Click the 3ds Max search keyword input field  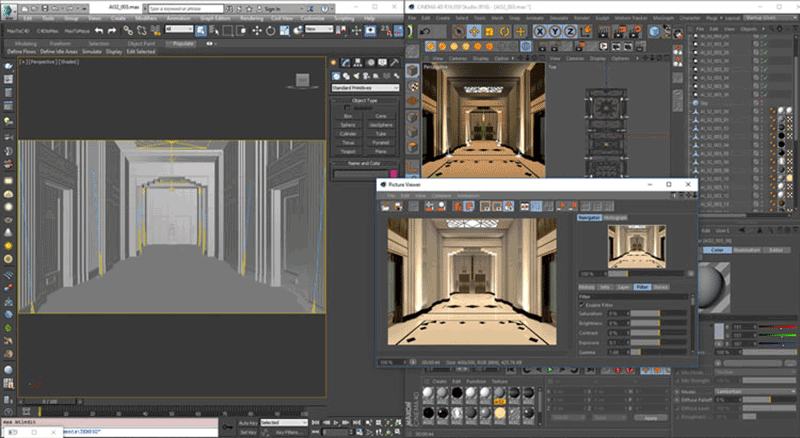point(185,9)
